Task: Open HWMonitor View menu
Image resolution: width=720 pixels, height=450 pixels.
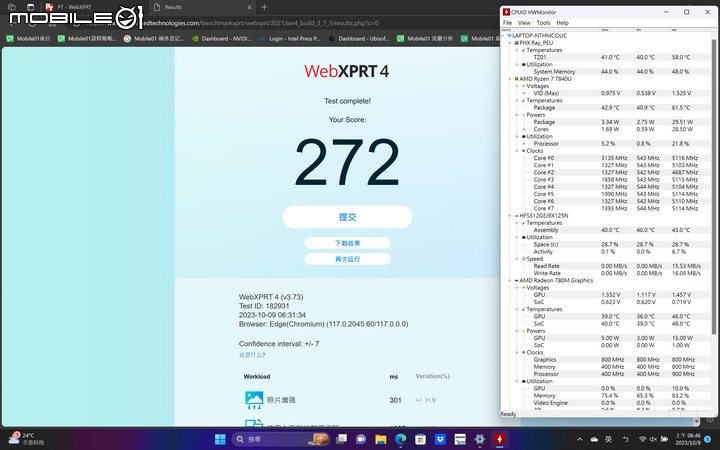Action: click(x=524, y=22)
